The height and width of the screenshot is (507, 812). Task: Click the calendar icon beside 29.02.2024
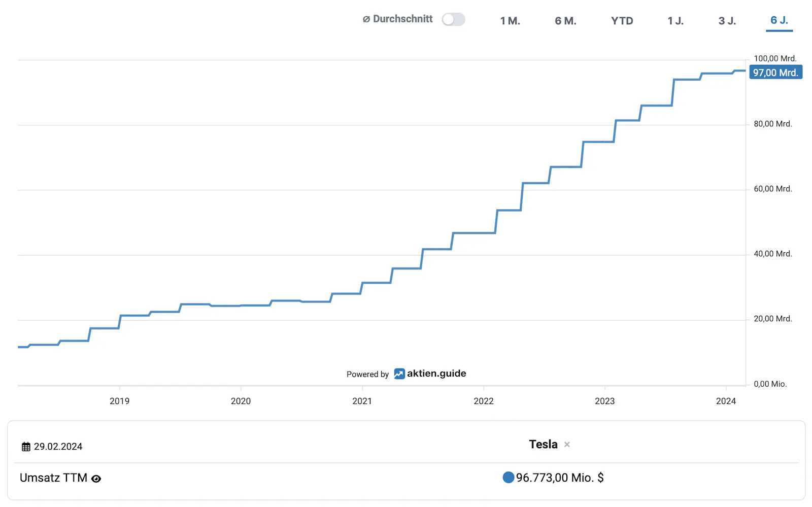tap(26, 447)
